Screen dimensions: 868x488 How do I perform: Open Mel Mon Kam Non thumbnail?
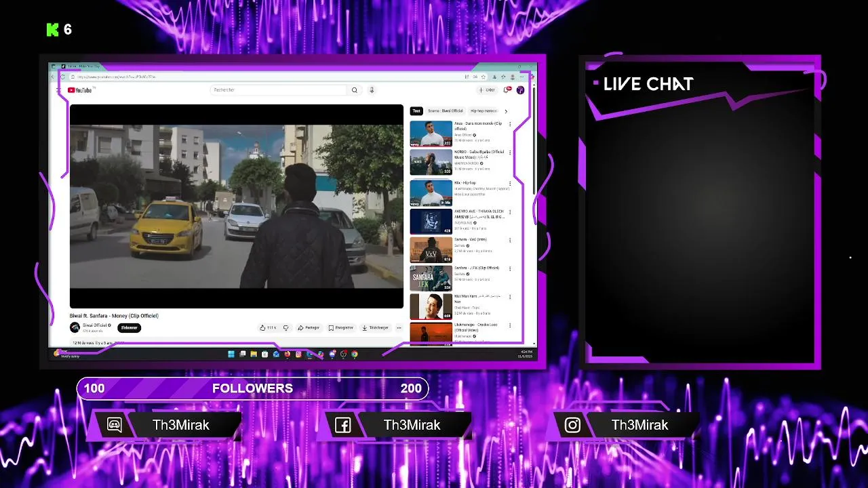pos(431,306)
